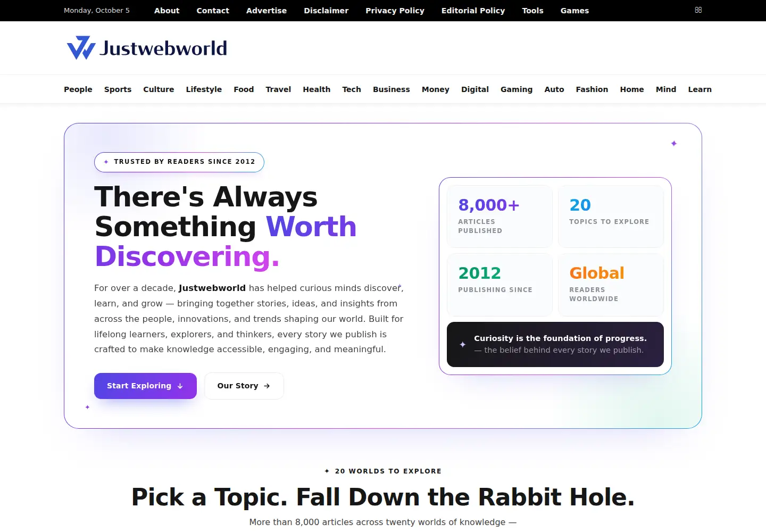Select the People category
Image resolution: width=766 pixels, height=532 pixels.
click(78, 89)
